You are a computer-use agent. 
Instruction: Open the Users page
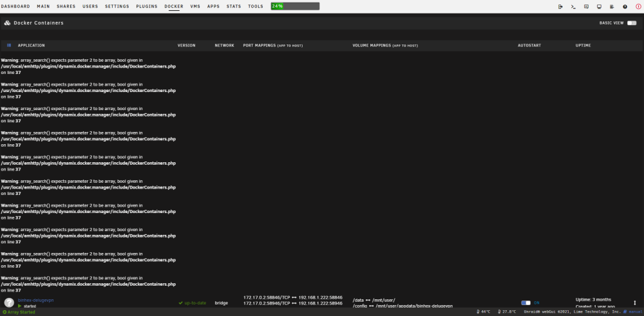pyautogui.click(x=90, y=6)
